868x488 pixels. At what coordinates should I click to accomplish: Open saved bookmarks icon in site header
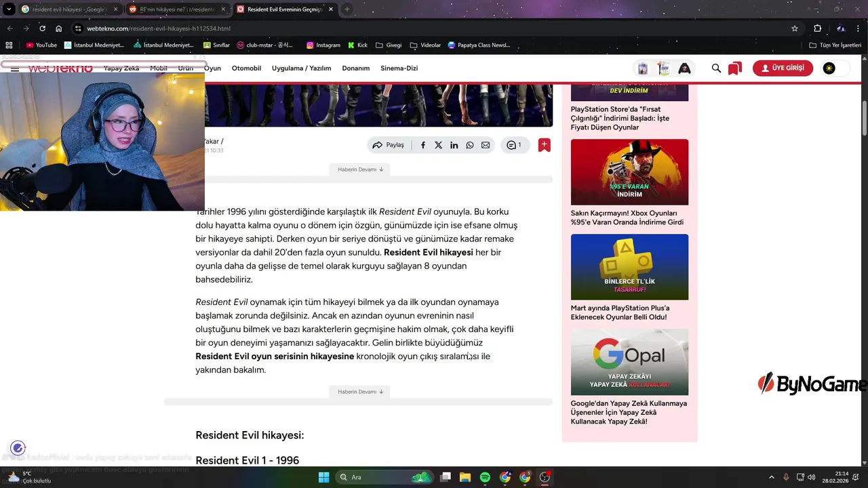point(735,68)
